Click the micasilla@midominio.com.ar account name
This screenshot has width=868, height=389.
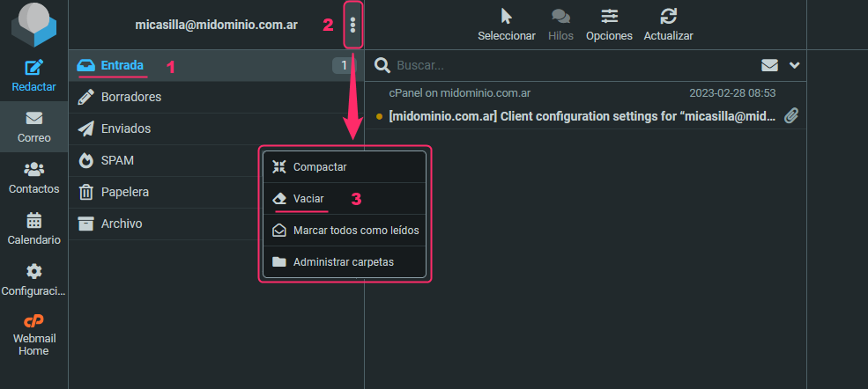coord(217,25)
